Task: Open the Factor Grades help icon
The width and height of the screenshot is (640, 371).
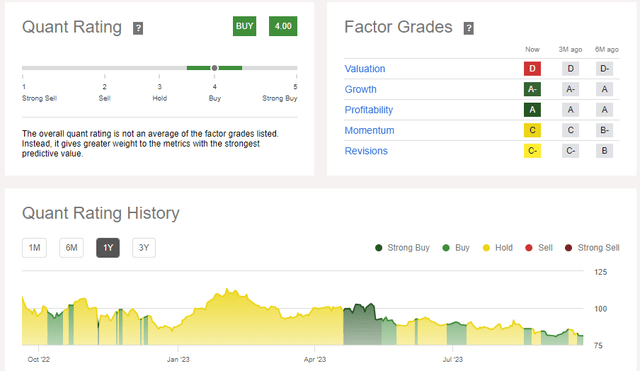Action: tap(469, 28)
